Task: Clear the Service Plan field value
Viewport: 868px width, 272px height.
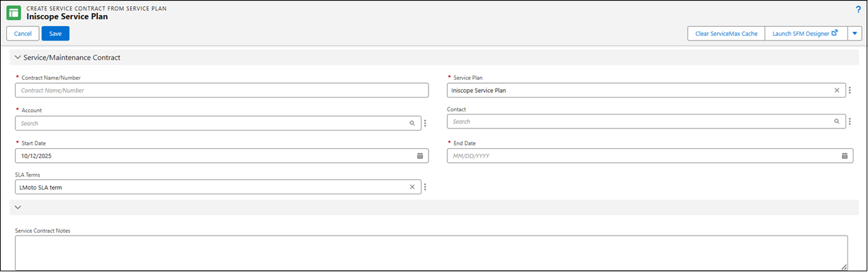Action: 836,90
